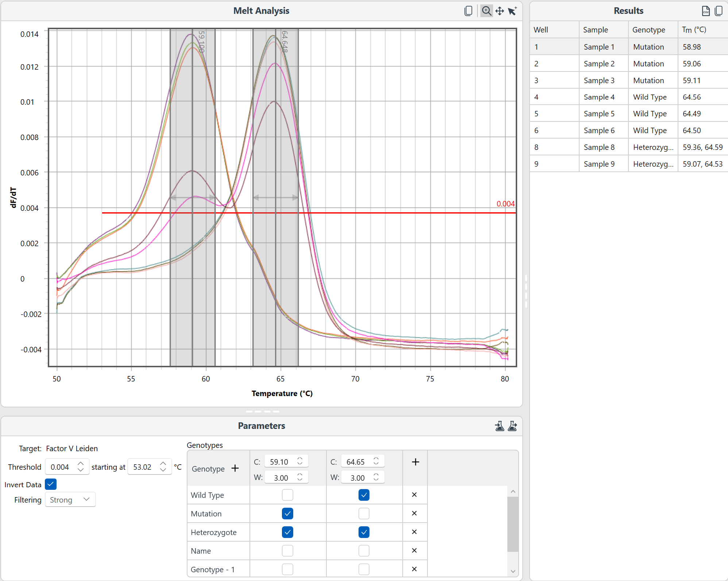Export results as CSV file
Image resolution: width=728 pixels, height=581 pixels.
click(706, 11)
